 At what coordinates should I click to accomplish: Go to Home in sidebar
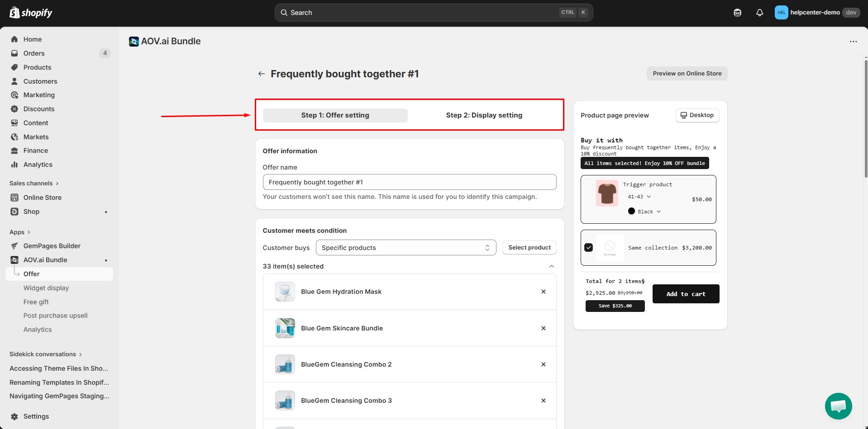33,39
